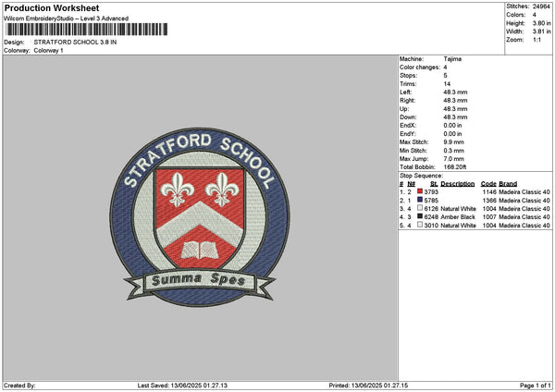555x392 pixels.
Task: Click code 1366 in stop row 2
Action: (x=489, y=201)
